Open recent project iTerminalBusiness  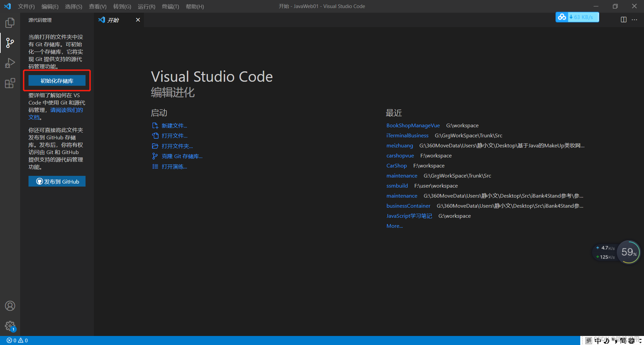pyautogui.click(x=408, y=135)
